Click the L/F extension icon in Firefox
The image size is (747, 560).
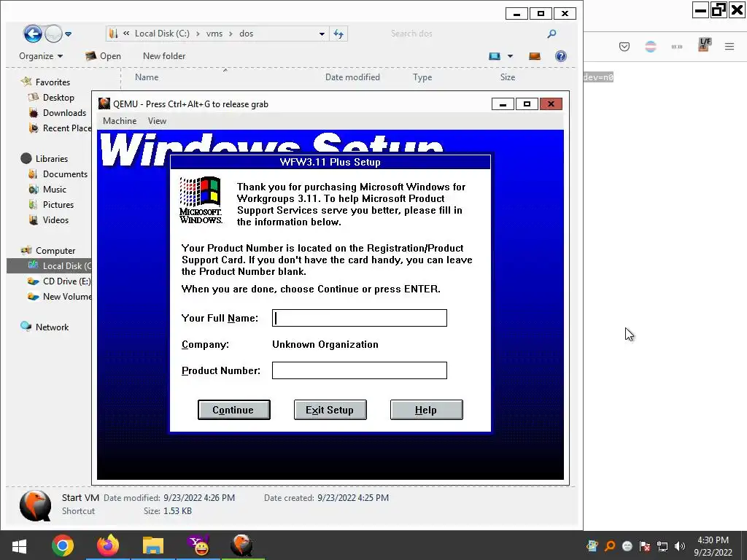[x=704, y=44]
